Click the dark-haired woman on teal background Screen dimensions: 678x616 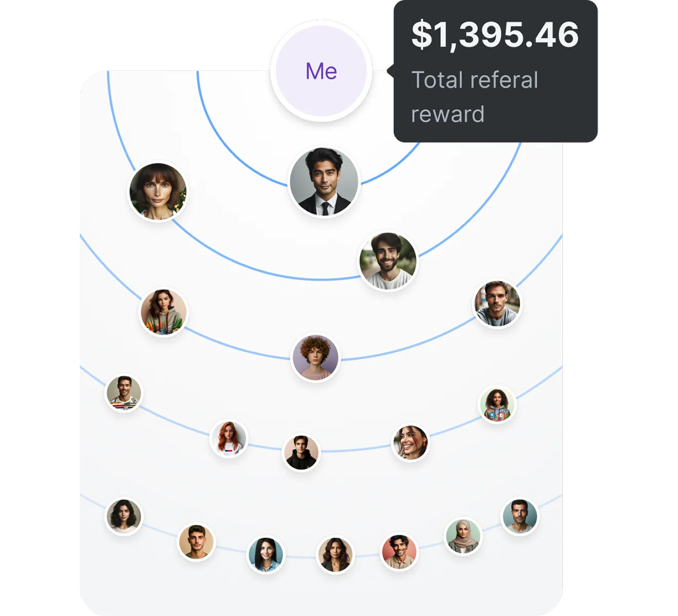[x=266, y=555]
